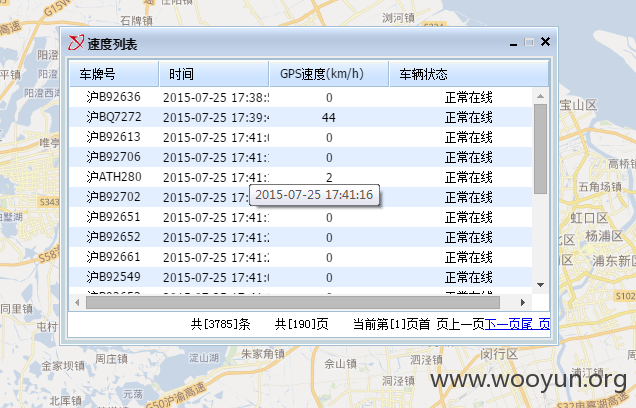Jump to last page via 尾页 link
The height and width of the screenshot is (408, 636).
[536, 324]
